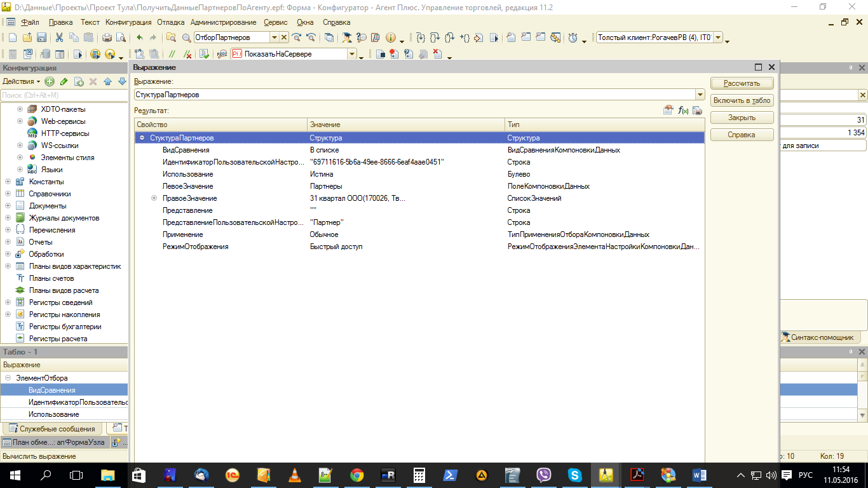Click the Поиск field in configuration panel
The width and height of the screenshot is (868, 488).
click(x=64, y=95)
